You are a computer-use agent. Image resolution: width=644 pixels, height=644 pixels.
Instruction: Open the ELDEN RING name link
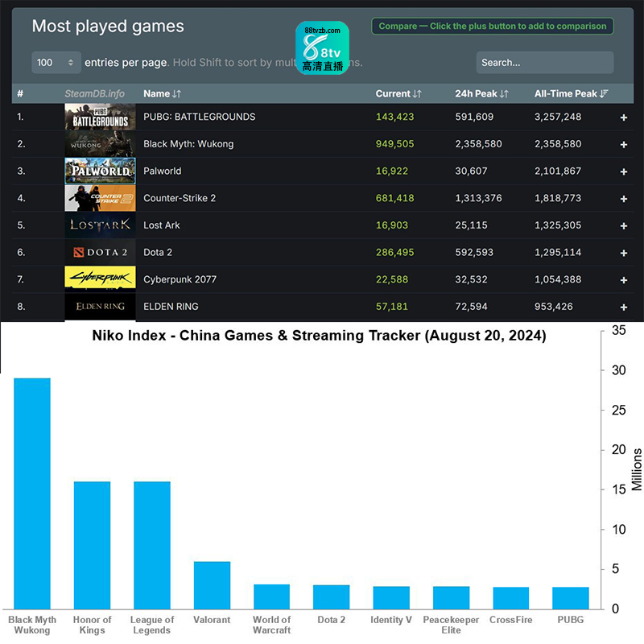point(171,307)
